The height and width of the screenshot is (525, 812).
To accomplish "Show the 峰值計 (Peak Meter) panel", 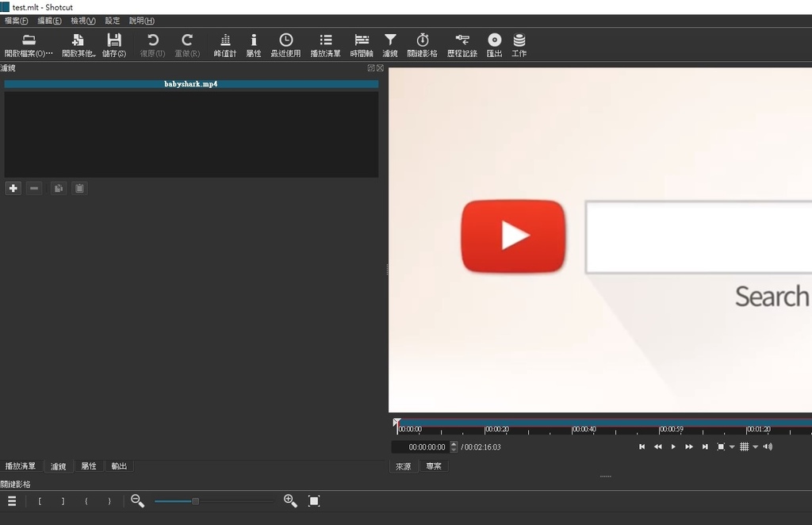I will pyautogui.click(x=225, y=45).
